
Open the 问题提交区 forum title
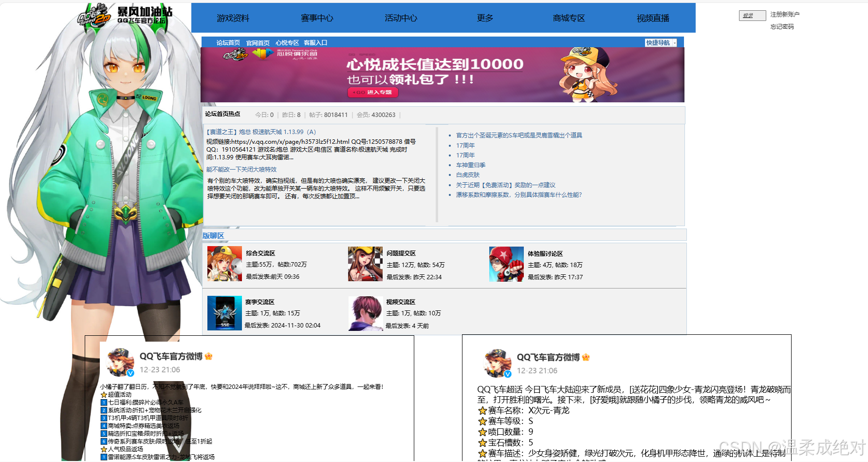[401, 253]
